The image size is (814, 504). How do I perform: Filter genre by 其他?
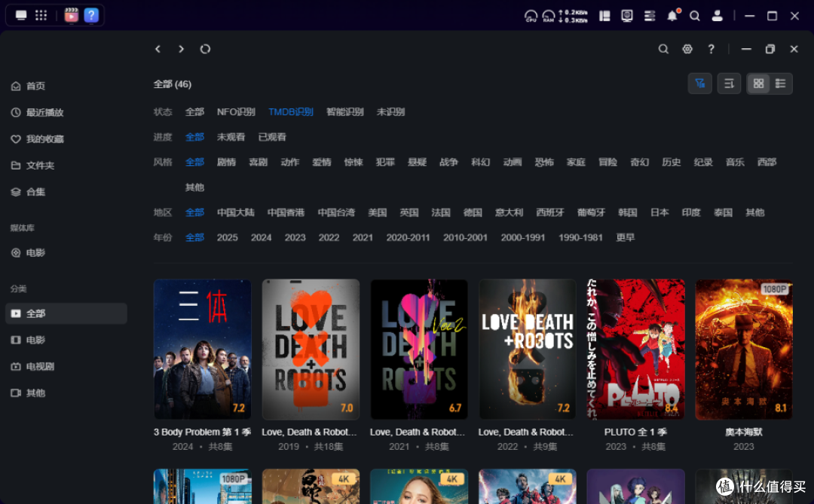tap(194, 188)
